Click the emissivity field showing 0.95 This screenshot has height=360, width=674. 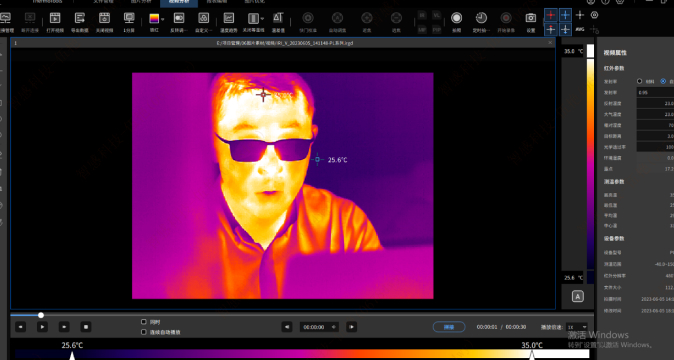655,92
